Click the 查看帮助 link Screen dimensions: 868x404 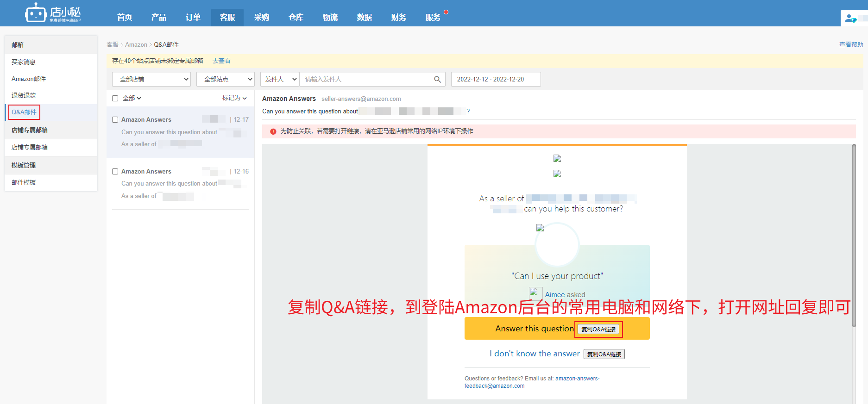tap(851, 44)
